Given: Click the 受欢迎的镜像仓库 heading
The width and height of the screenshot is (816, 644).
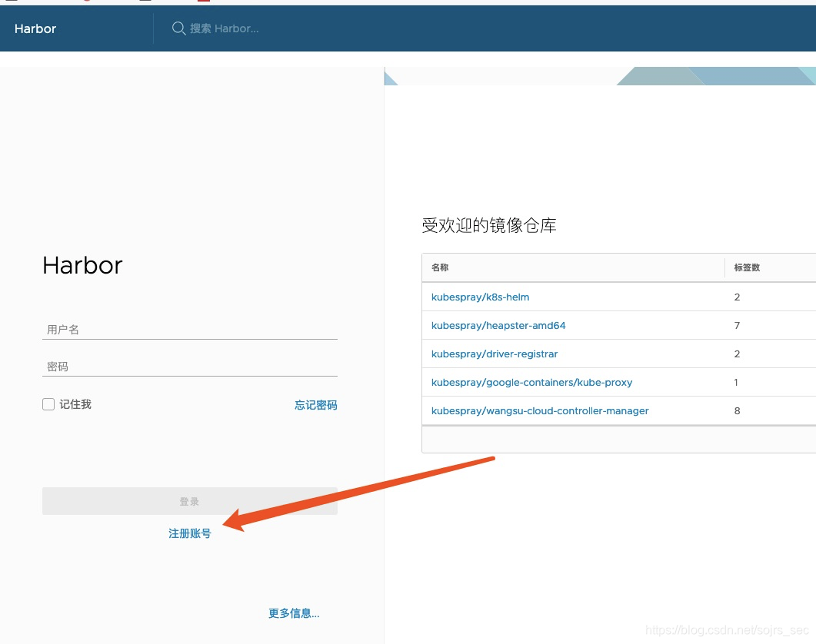Looking at the screenshot, I should coord(488,226).
